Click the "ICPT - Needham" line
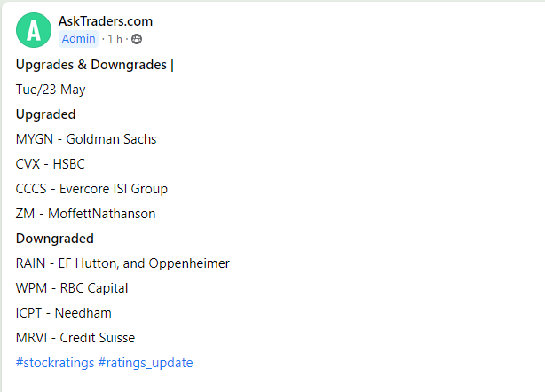Image resolution: width=545 pixels, height=392 pixels. tap(64, 313)
